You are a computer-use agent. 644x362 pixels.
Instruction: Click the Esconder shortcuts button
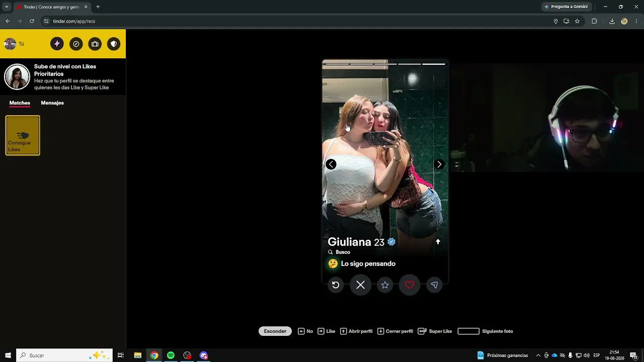[275, 331]
